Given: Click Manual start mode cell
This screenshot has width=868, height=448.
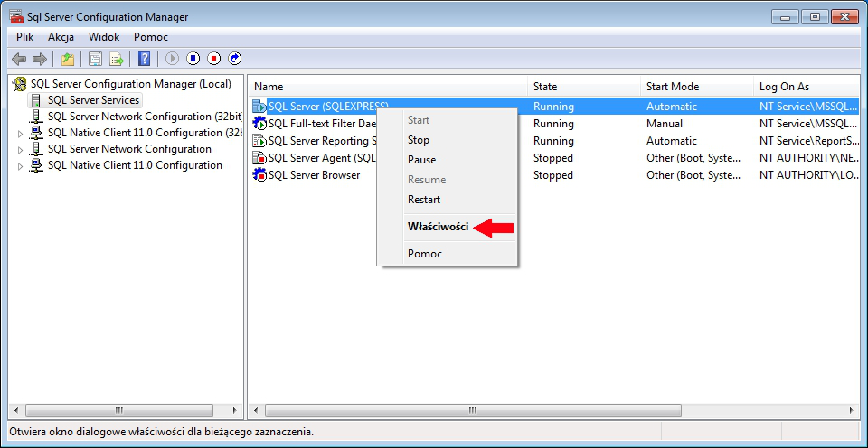Looking at the screenshot, I should [x=665, y=124].
